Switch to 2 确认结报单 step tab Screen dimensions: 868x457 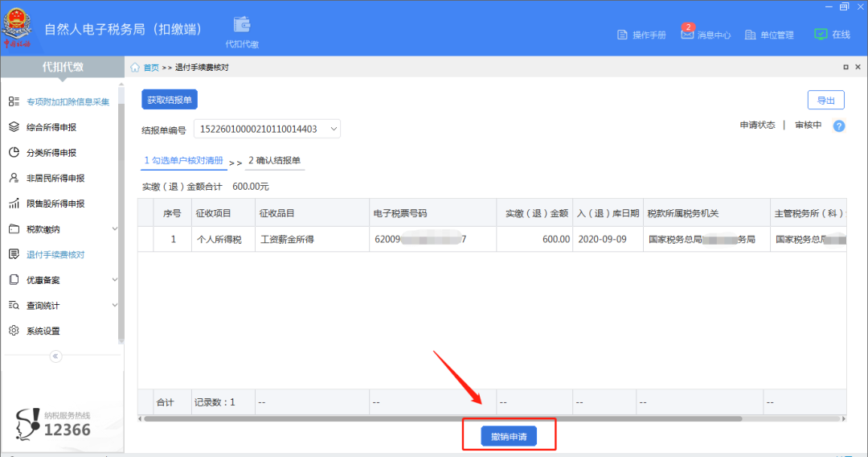(275, 161)
